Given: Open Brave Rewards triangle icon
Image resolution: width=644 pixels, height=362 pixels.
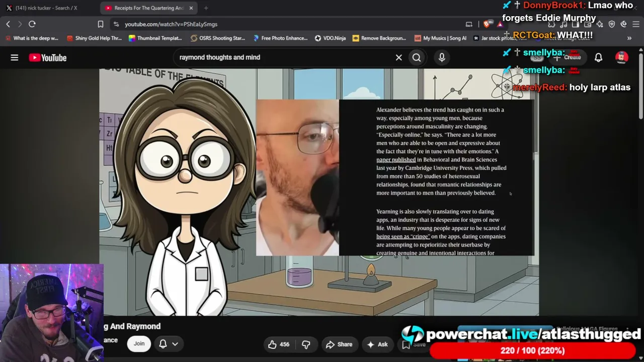Looking at the screenshot, I should [500, 24].
